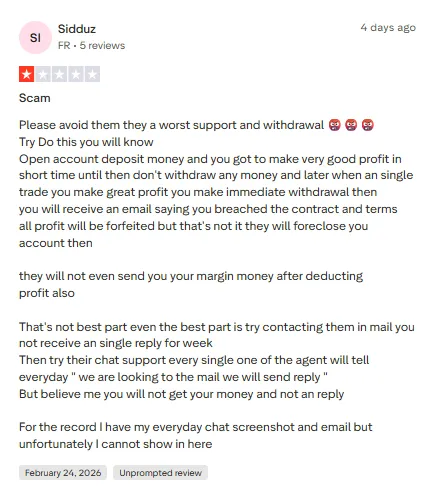Open the Sidduz reviewer profile name
This screenshot has height=492, width=423.
[x=77, y=29]
